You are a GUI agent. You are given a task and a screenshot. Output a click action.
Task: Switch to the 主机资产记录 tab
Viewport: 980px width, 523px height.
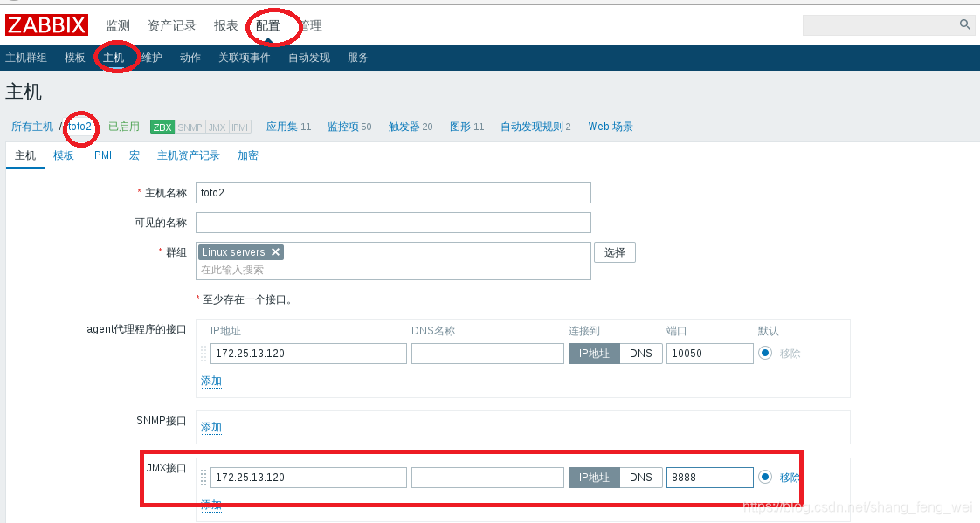tap(188, 155)
